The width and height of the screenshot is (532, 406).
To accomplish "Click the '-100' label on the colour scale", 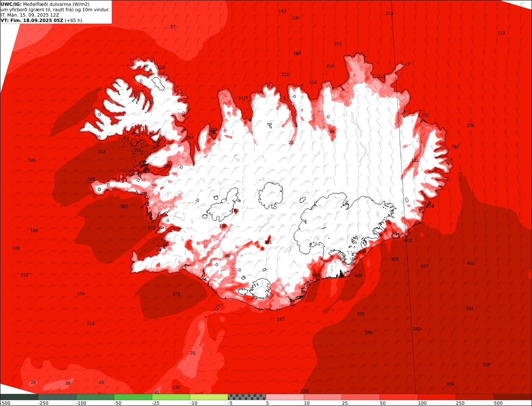I will point(81,403).
